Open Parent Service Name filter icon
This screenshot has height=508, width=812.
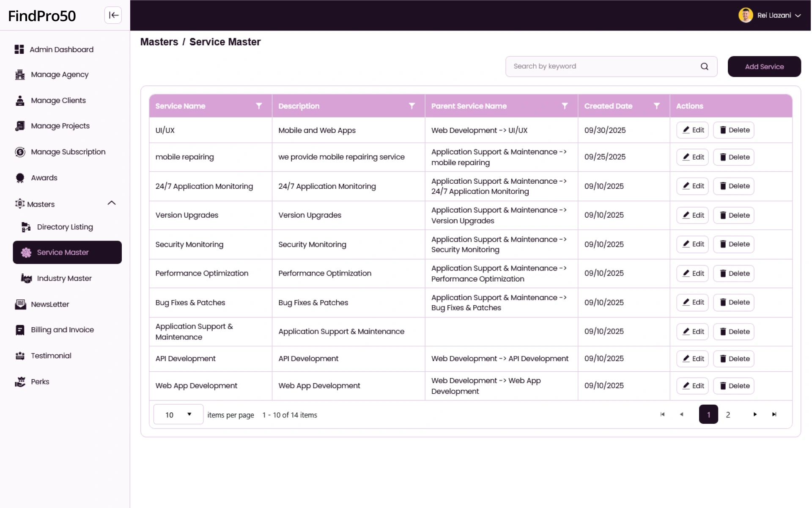point(564,106)
